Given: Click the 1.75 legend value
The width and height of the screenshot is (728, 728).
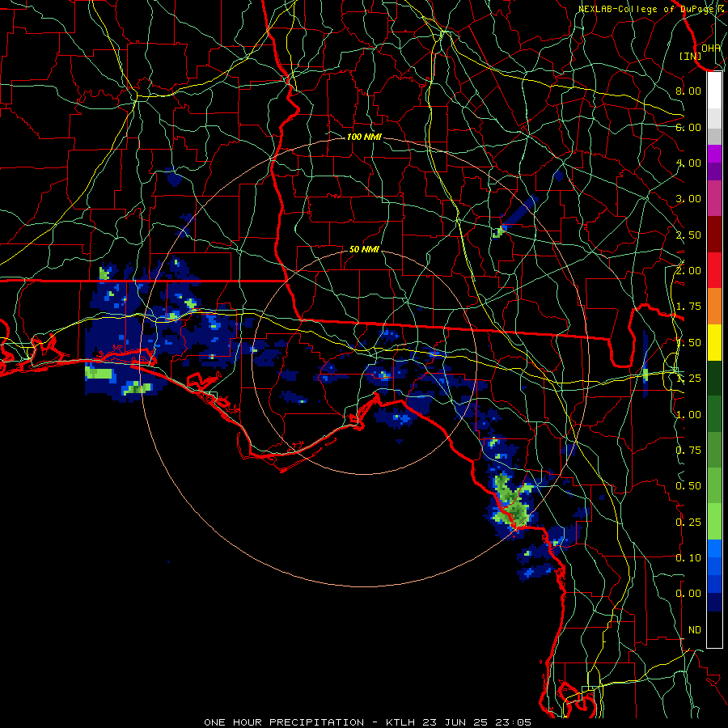Looking at the screenshot, I should click(x=688, y=307).
